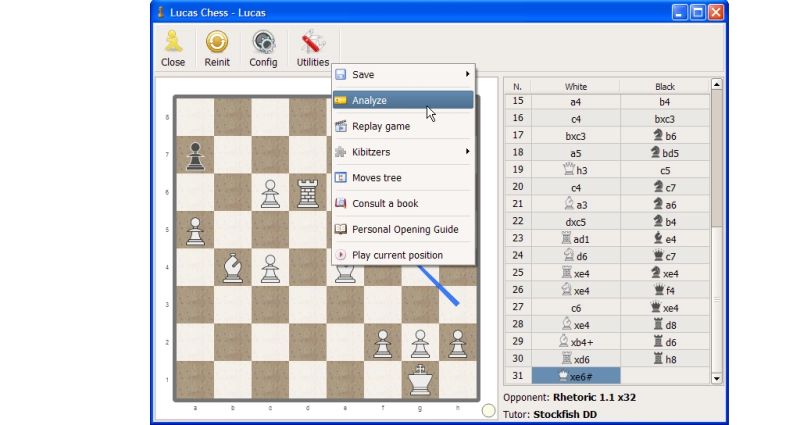Select black move d8 in row 28
The image size is (800, 425).
click(x=665, y=324)
